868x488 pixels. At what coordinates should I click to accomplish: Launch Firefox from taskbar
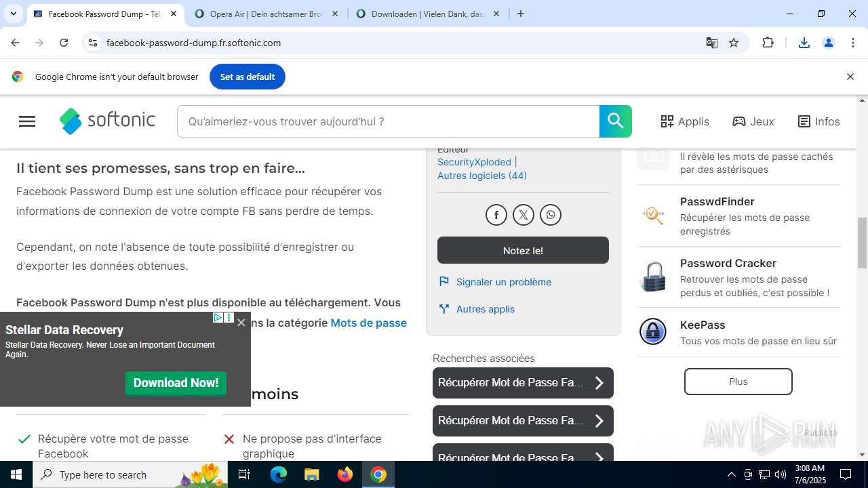(x=345, y=474)
